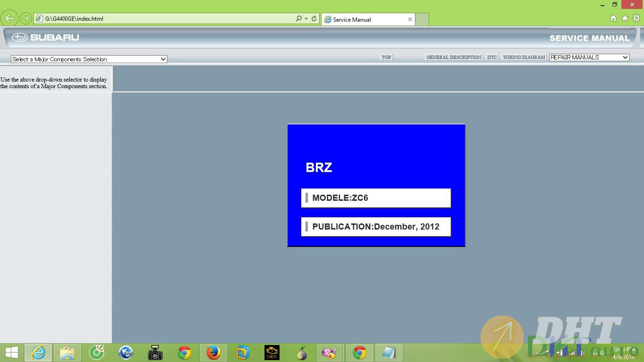The width and height of the screenshot is (644, 362).
Task: Open the DTC section
Action: pyautogui.click(x=492, y=57)
